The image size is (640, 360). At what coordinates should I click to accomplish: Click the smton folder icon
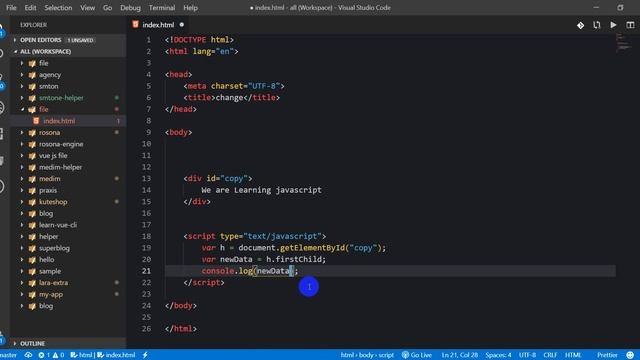[x=32, y=87]
